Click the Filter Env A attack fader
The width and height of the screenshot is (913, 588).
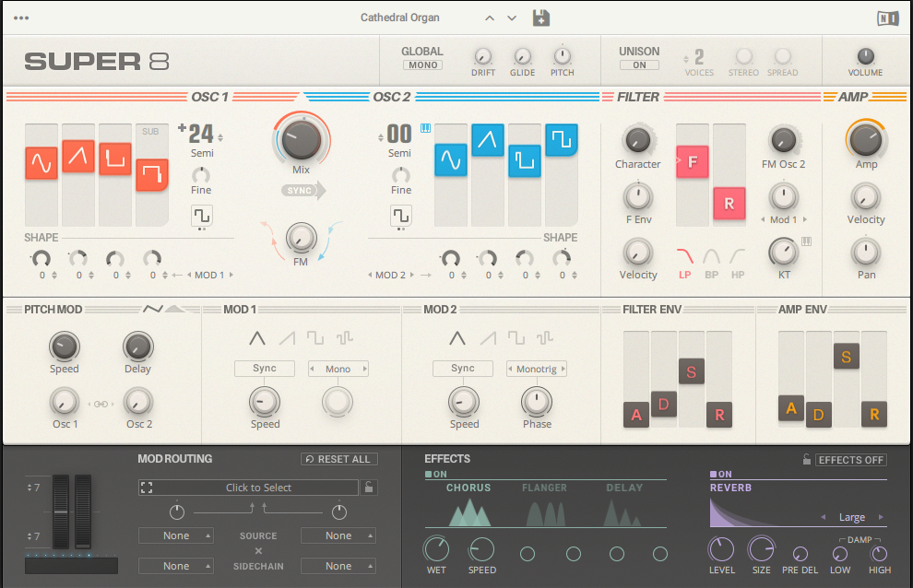pyautogui.click(x=636, y=415)
